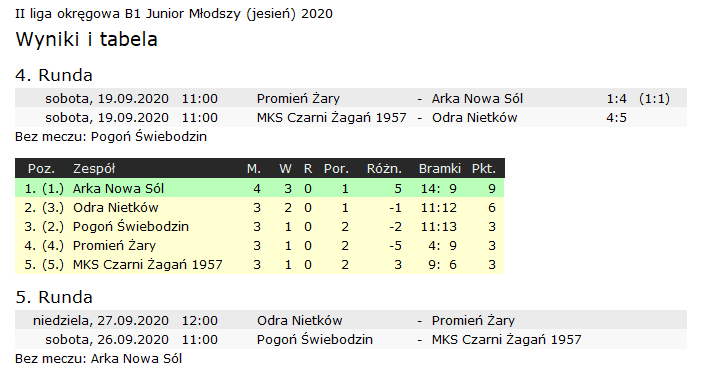702x375 pixels.
Task: Click the Pkt. column header
Action: pos(484,169)
